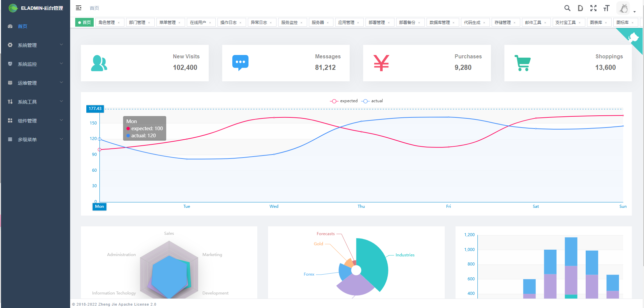The width and height of the screenshot is (644, 308).
Task: Close the 服务器 tab
Action: pos(328,23)
